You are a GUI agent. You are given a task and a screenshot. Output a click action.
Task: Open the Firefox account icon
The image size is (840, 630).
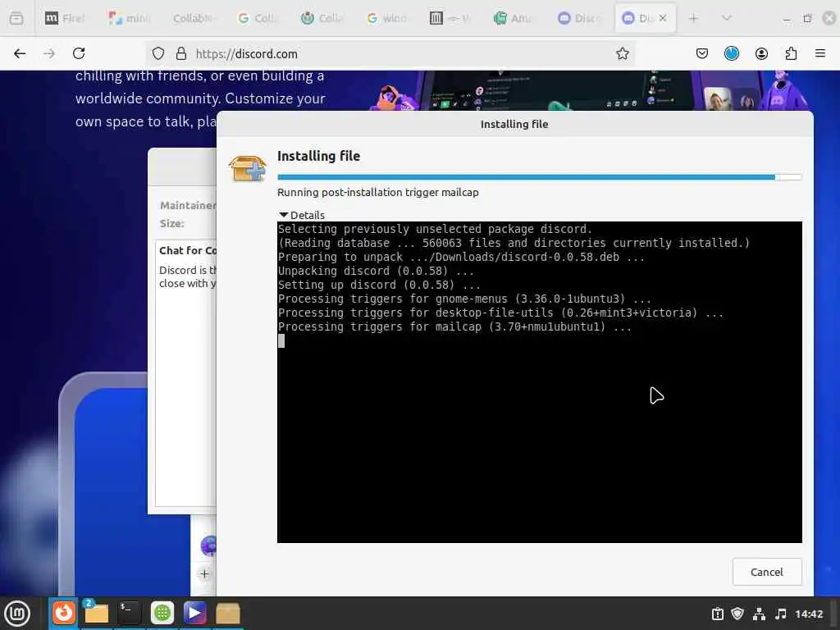[761, 53]
